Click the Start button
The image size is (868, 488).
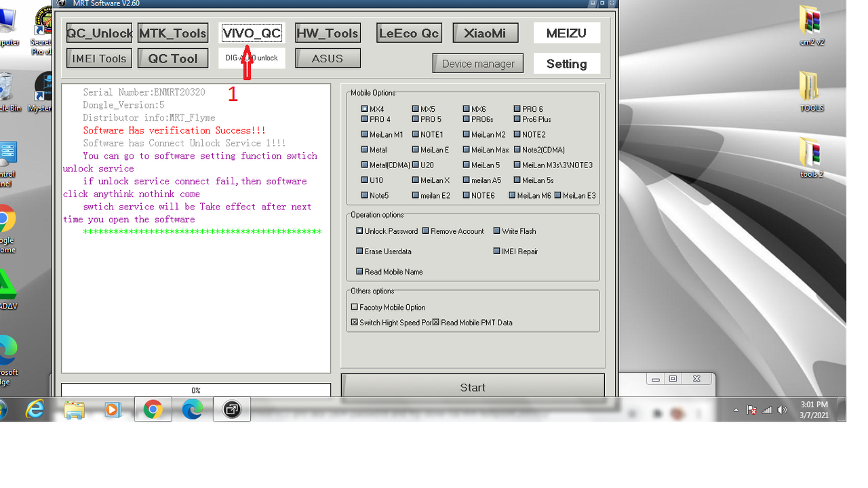[473, 386]
